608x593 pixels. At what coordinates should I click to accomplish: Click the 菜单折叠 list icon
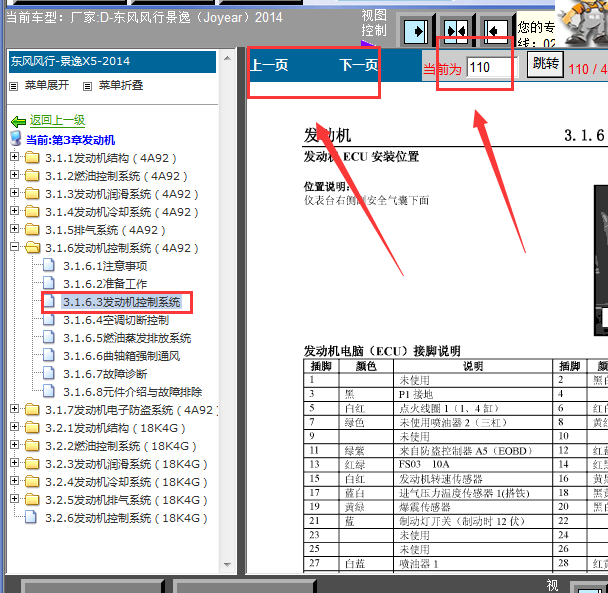(x=88, y=86)
